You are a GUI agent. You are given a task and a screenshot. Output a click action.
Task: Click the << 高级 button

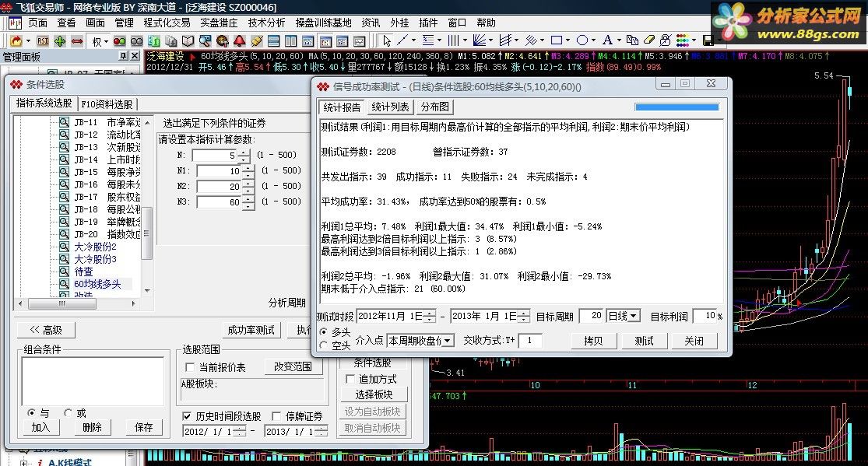(45, 330)
